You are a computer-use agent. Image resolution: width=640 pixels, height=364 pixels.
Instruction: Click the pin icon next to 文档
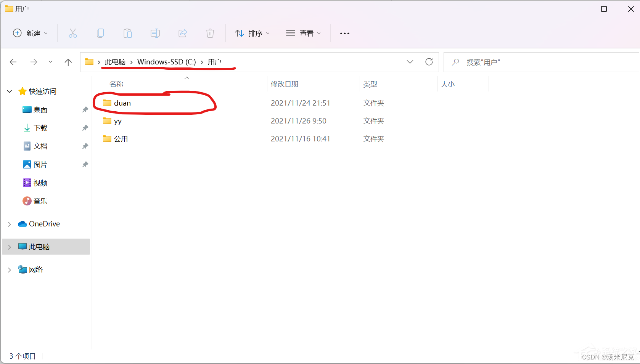point(85,146)
